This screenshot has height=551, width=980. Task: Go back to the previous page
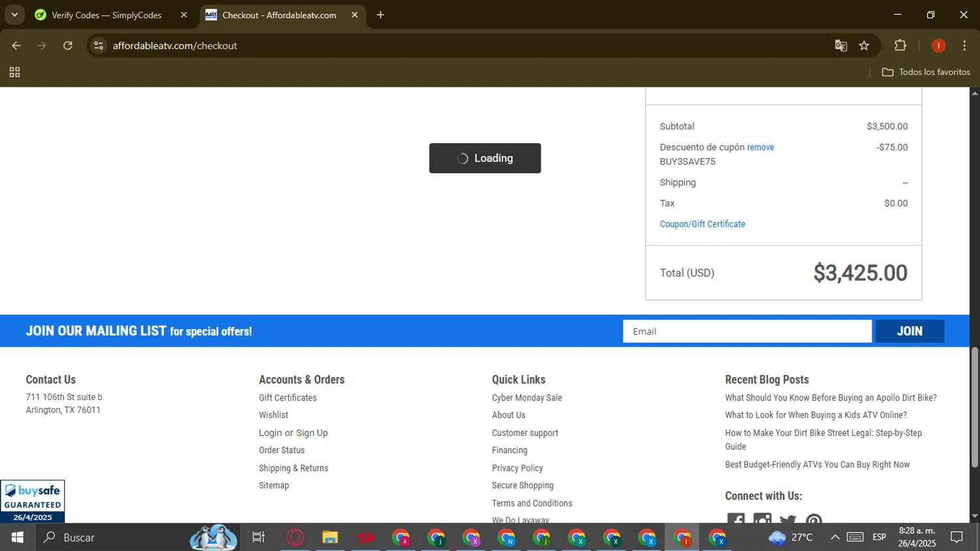click(16, 46)
